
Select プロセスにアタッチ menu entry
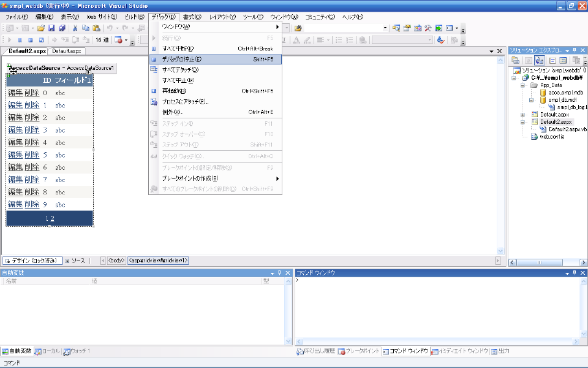(x=215, y=101)
